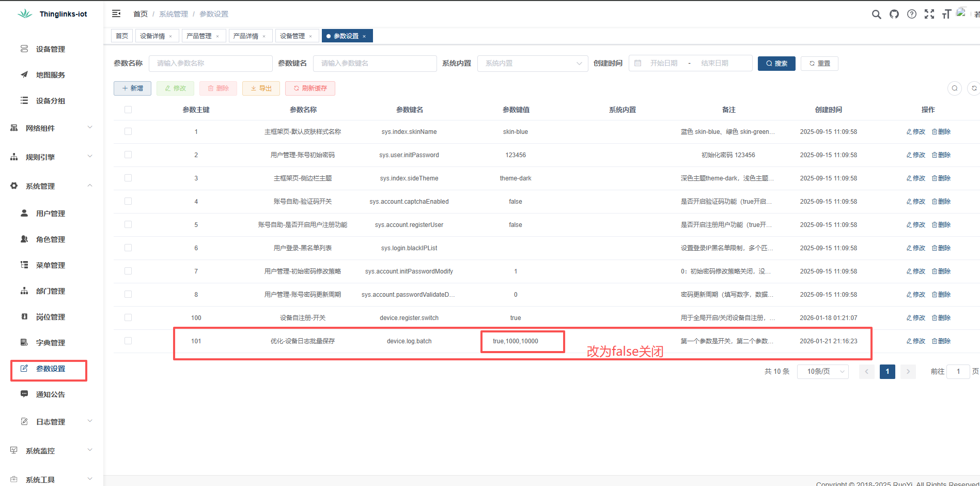Toggle fullscreen mode icon
Viewport: 980px width, 486px height.
(929, 14)
